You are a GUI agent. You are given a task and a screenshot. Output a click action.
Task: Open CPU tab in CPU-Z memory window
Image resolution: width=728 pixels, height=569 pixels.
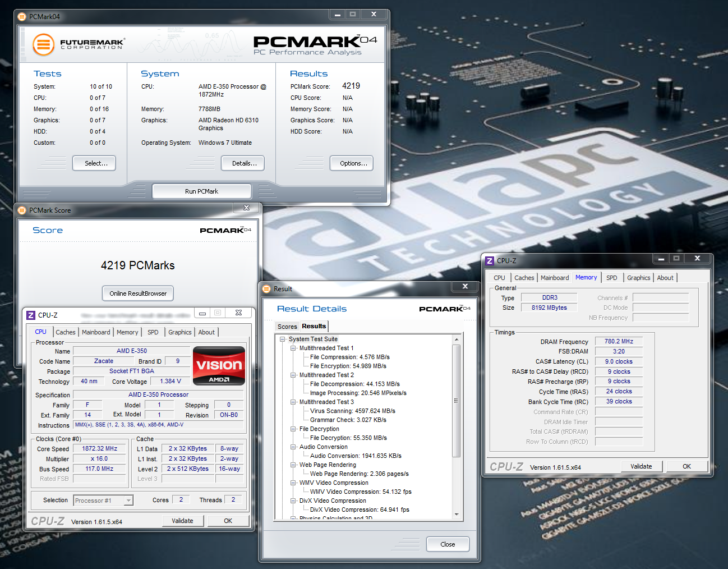coord(499,278)
